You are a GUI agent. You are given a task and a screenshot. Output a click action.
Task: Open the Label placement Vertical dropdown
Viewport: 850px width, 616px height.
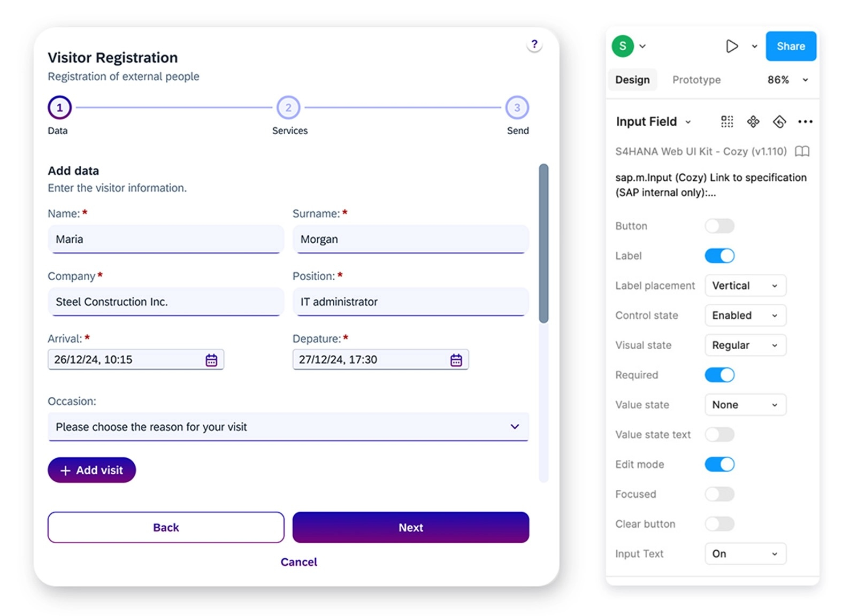[x=745, y=286]
